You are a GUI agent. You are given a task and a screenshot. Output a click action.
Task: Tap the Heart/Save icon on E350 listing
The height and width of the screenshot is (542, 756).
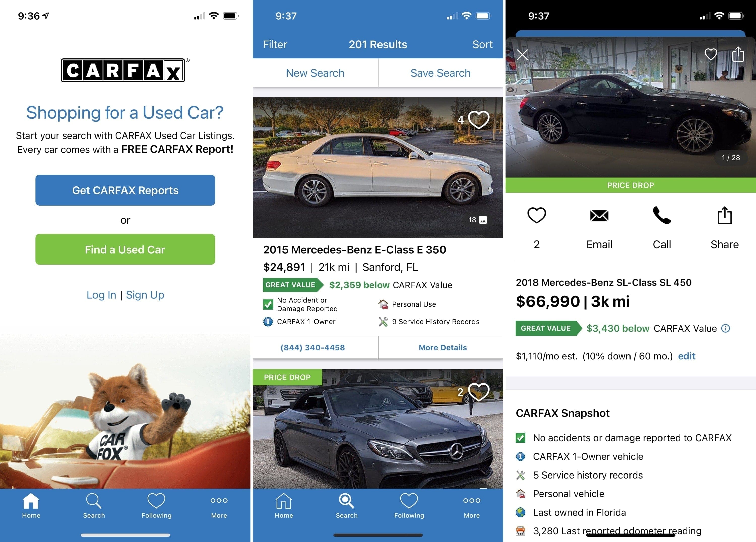click(x=481, y=120)
